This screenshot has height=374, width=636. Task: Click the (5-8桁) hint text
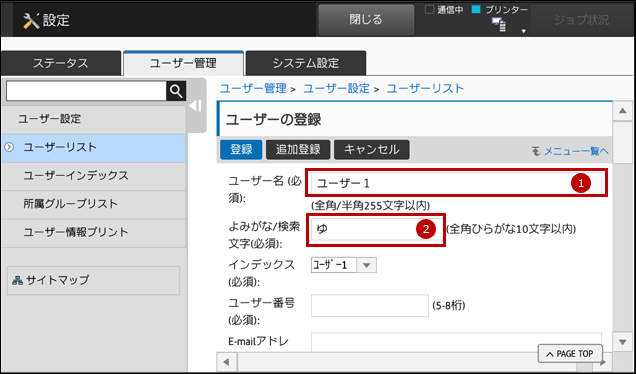click(x=449, y=305)
